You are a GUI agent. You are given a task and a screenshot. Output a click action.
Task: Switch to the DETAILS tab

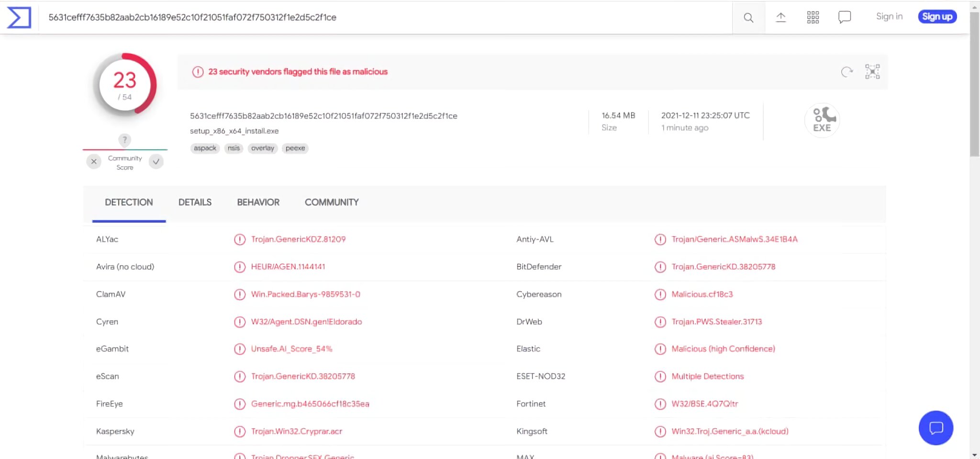coord(195,202)
